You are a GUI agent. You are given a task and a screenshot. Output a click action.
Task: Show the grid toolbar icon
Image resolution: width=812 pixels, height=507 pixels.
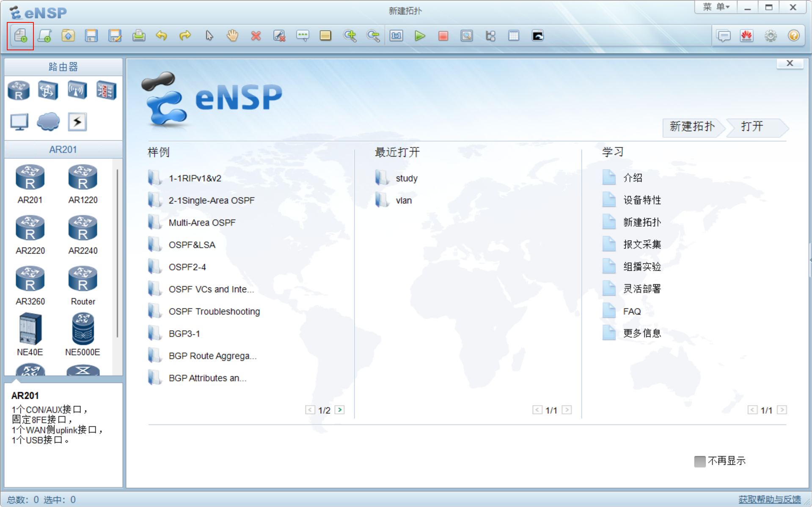point(514,36)
